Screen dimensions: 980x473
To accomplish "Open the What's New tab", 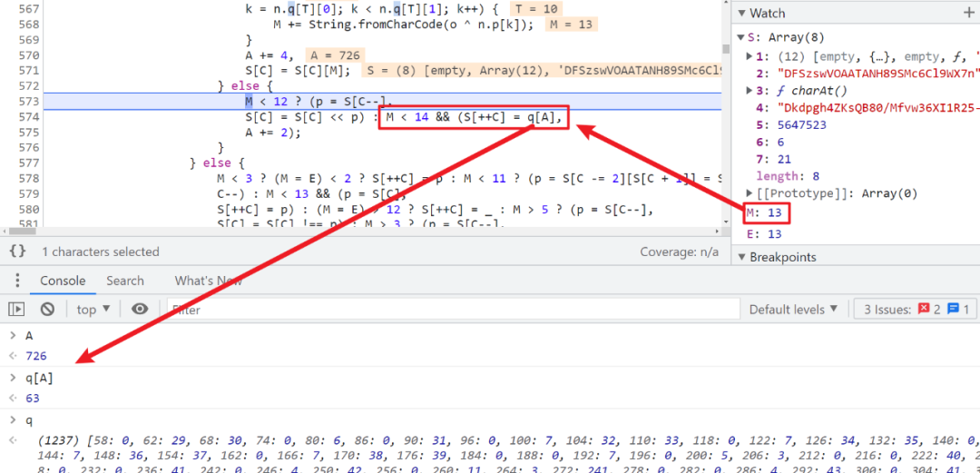I will point(208,281).
